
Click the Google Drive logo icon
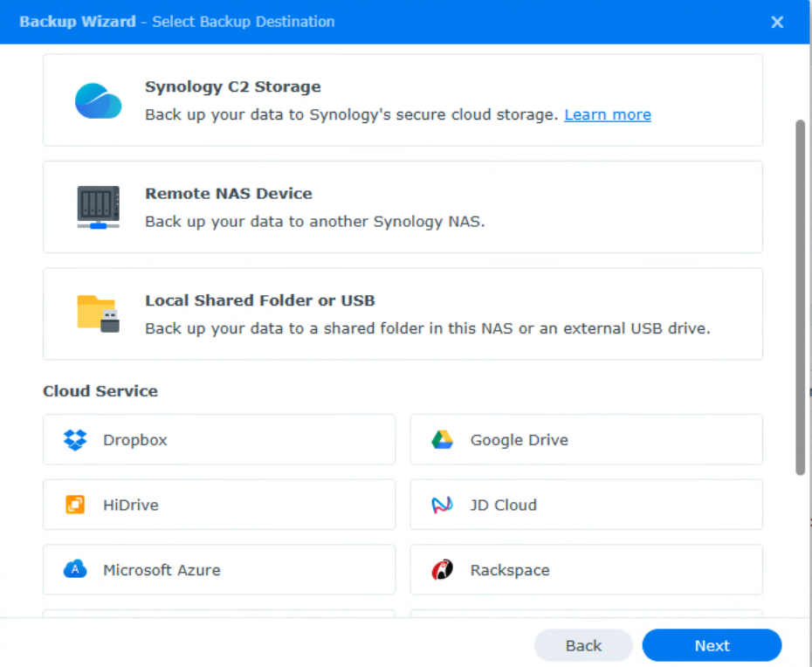[443, 440]
